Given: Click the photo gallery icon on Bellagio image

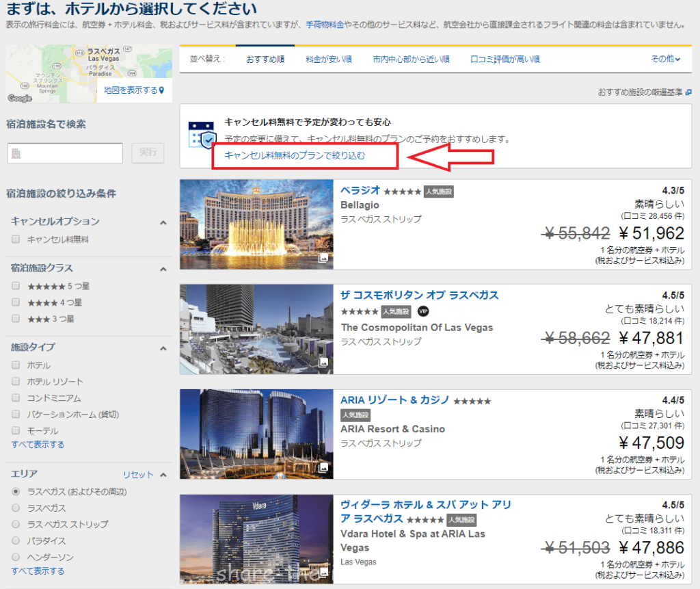Looking at the screenshot, I should coord(323,258).
